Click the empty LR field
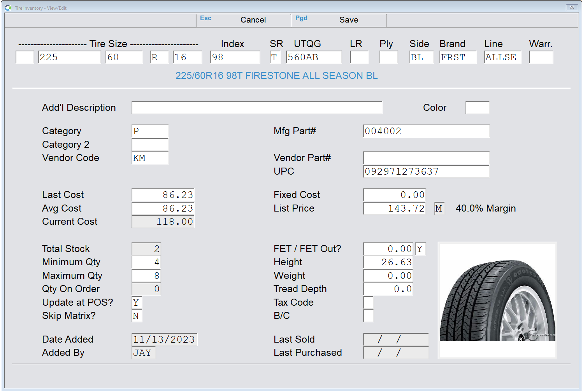Screen dimensions: 583x392 tap(359, 57)
